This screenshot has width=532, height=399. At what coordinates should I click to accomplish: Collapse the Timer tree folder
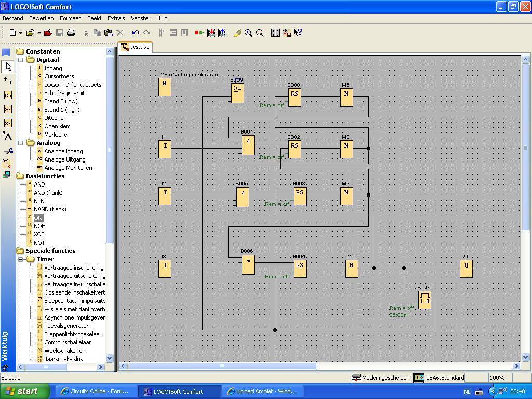(x=21, y=259)
